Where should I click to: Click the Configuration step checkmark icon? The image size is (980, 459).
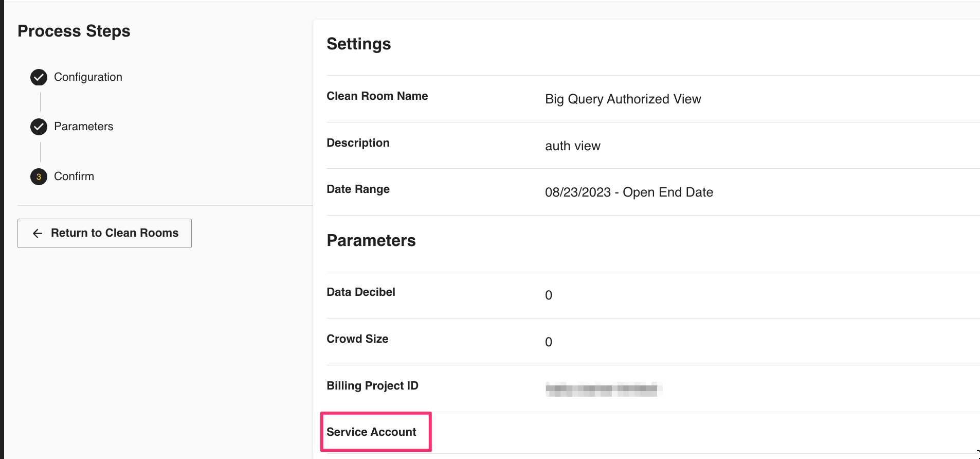pos(39,77)
